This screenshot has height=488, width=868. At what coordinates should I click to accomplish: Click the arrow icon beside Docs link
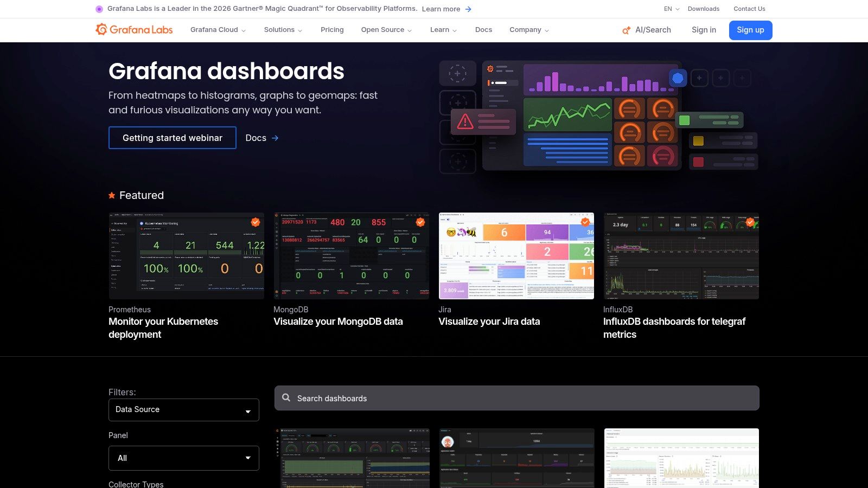(x=275, y=138)
